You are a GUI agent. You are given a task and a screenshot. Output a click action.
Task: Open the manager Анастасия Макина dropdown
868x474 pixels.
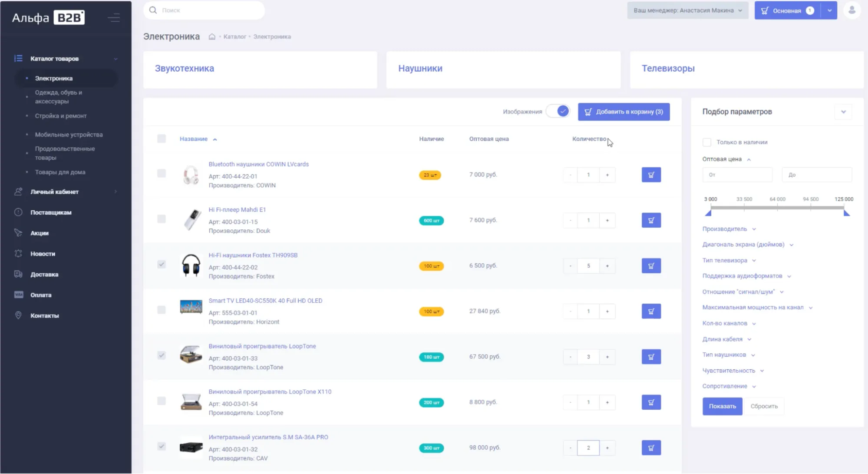(x=688, y=10)
